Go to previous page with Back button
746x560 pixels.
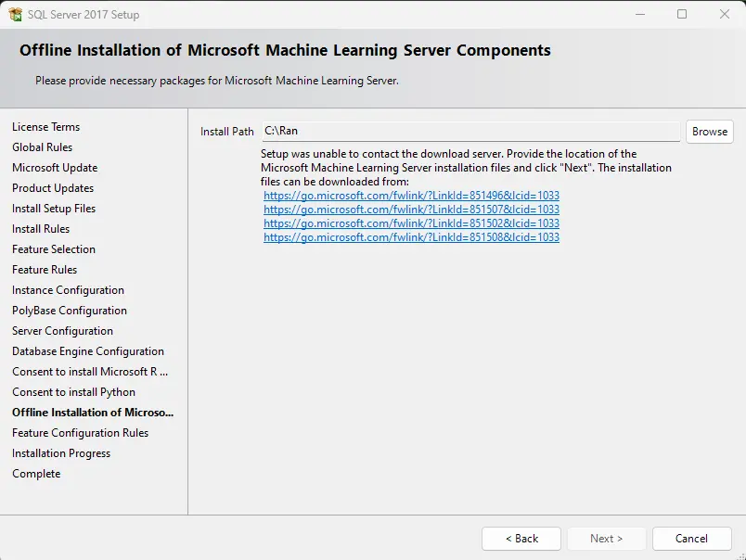pyautogui.click(x=521, y=539)
